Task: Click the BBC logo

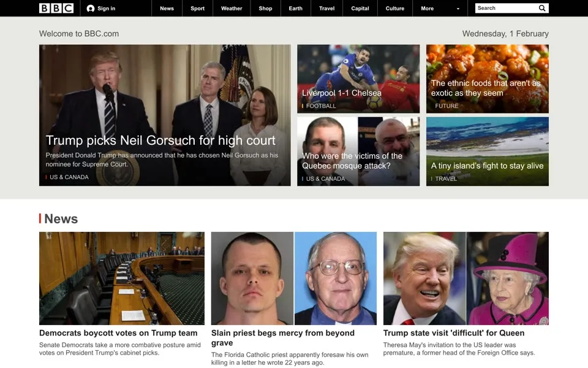Action: coord(56,8)
